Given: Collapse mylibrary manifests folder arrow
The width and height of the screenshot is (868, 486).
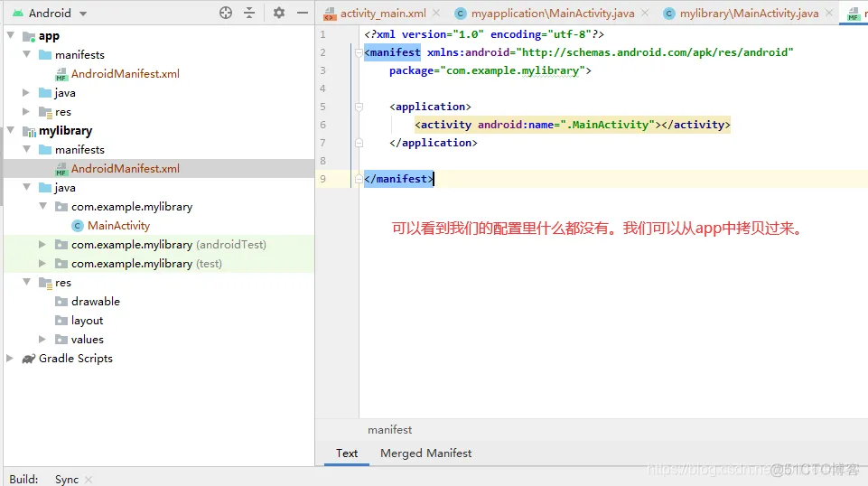Looking at the screenshot, I should tap(26, 149).
